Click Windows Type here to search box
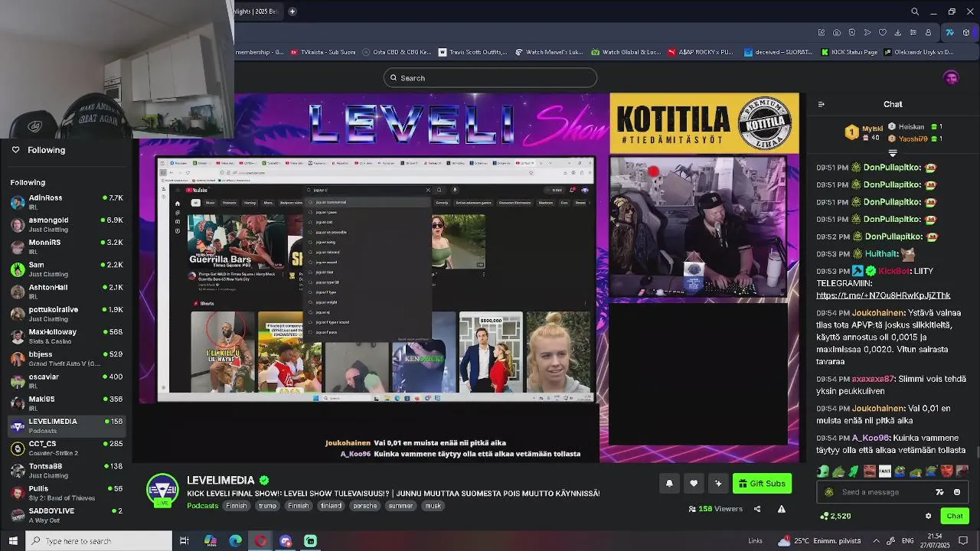The width and height of the screenshot is (980, 551). click(x=100, y=541)
